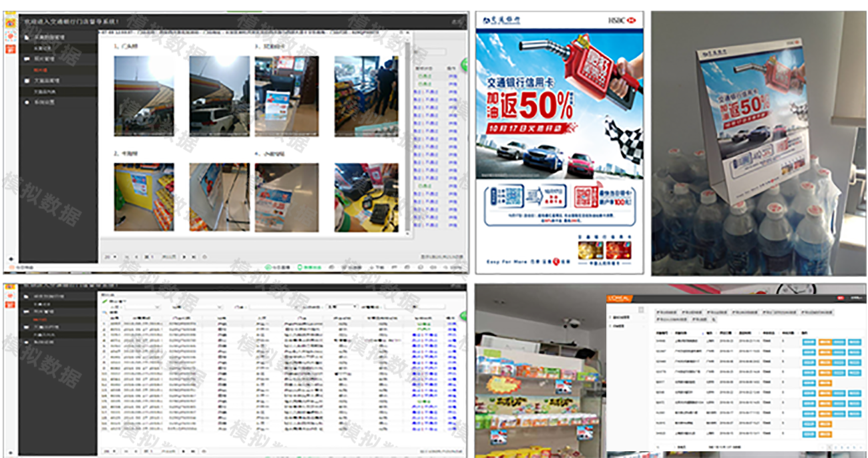Open the shop aisle photo with person in black
The image size is (868, 458).
pos(366,96)
